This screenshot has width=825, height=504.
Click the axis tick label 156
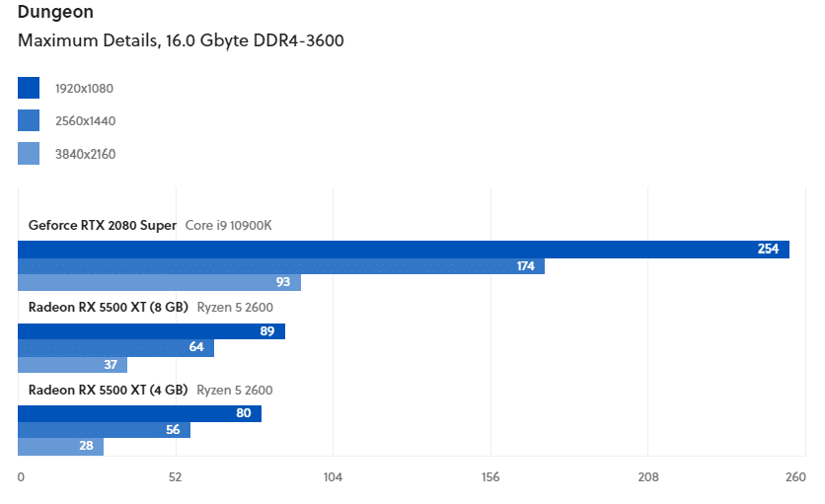490,477
